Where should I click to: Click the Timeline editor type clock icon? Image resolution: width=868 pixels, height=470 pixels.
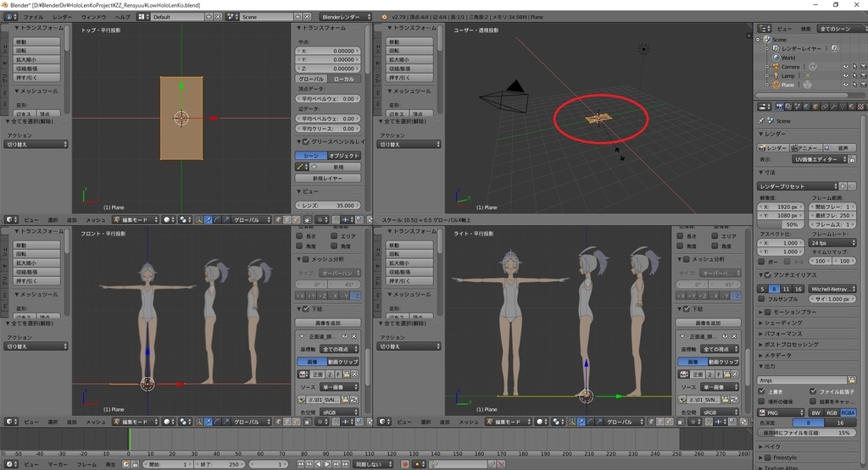click(x=9, y=464)
